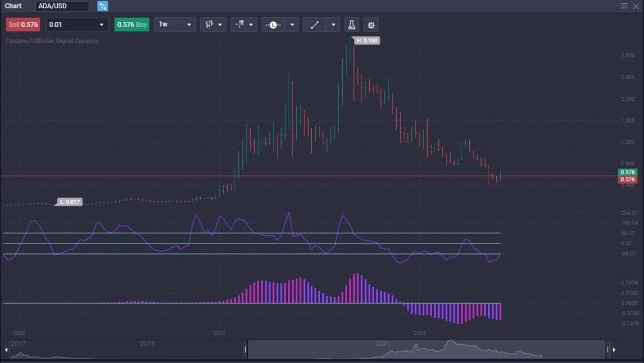Toggle the chart type dropdown arrow
The width and height of the screenshot is (644, 363).
tap(220, 25)
